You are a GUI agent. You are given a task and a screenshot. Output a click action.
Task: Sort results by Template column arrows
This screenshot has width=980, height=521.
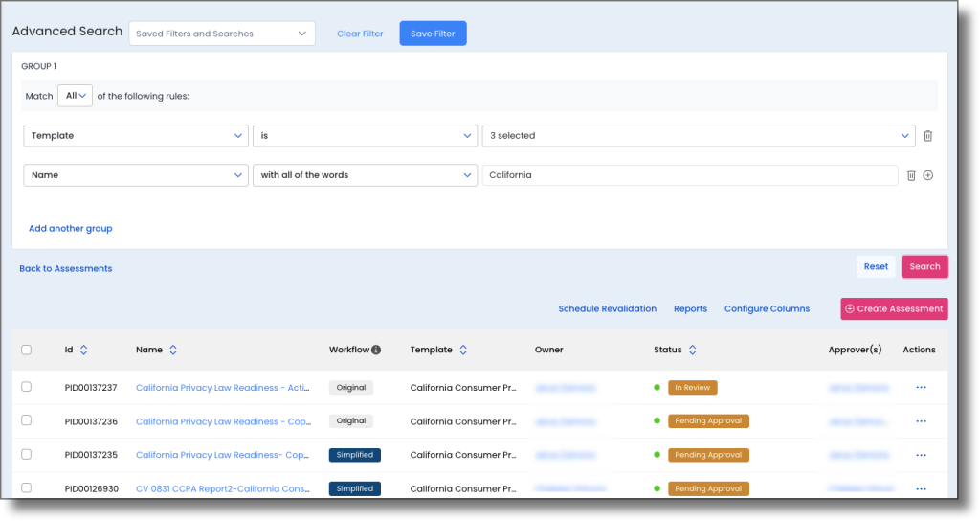click(x=463, y=350)
